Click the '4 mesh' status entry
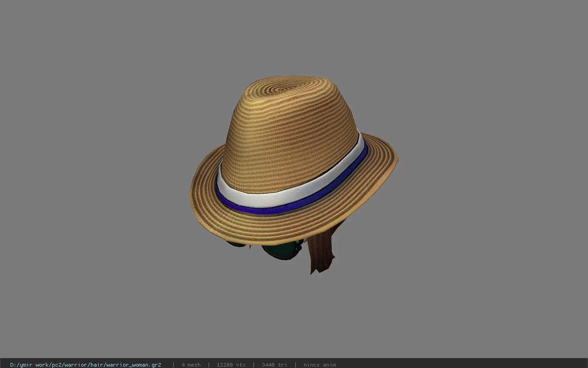588x368 pixels. click(191, 365)
